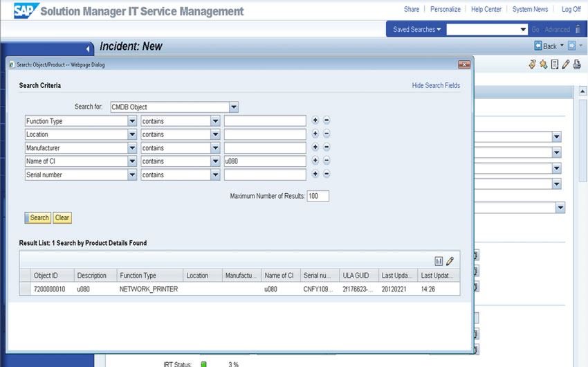Click the scroll up arrow in the incident page
Viewport: 588px width, 367px height.
582,91
